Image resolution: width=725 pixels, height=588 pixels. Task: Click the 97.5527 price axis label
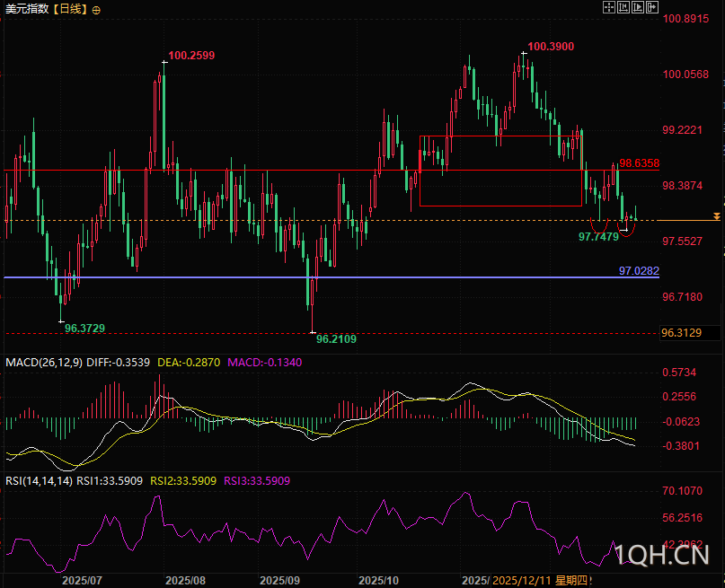(x=682, y=241)
